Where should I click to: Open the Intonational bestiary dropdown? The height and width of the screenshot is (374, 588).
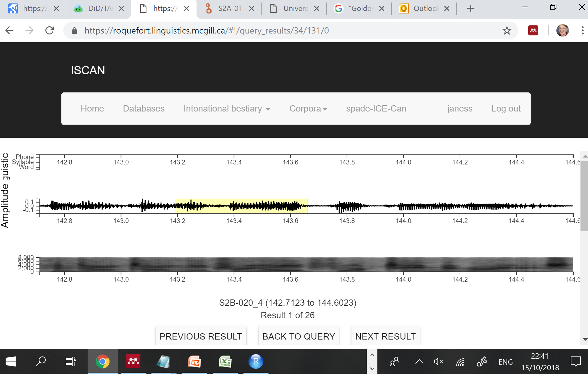click(223, 109)
